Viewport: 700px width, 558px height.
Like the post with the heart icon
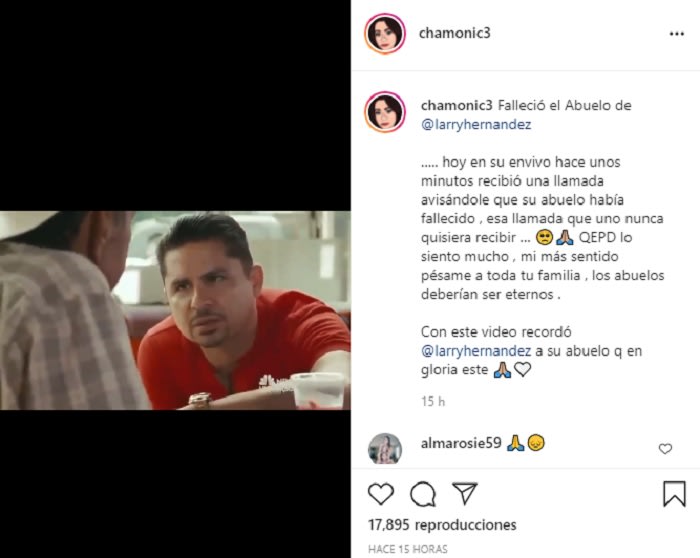click(381, 494)
